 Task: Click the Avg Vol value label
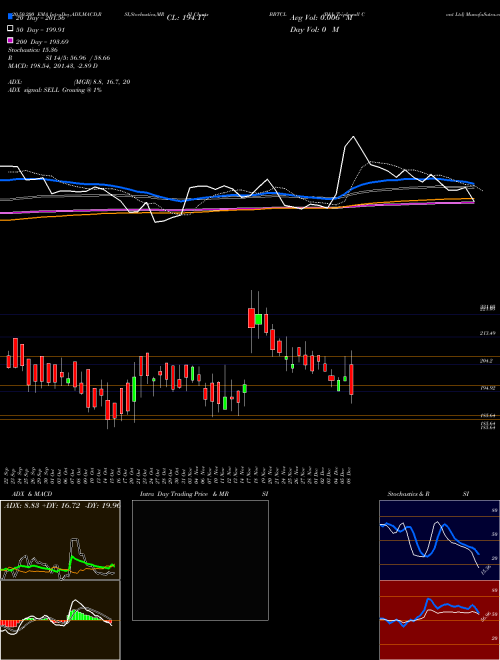pyautogui.click(x=321, y=18)
